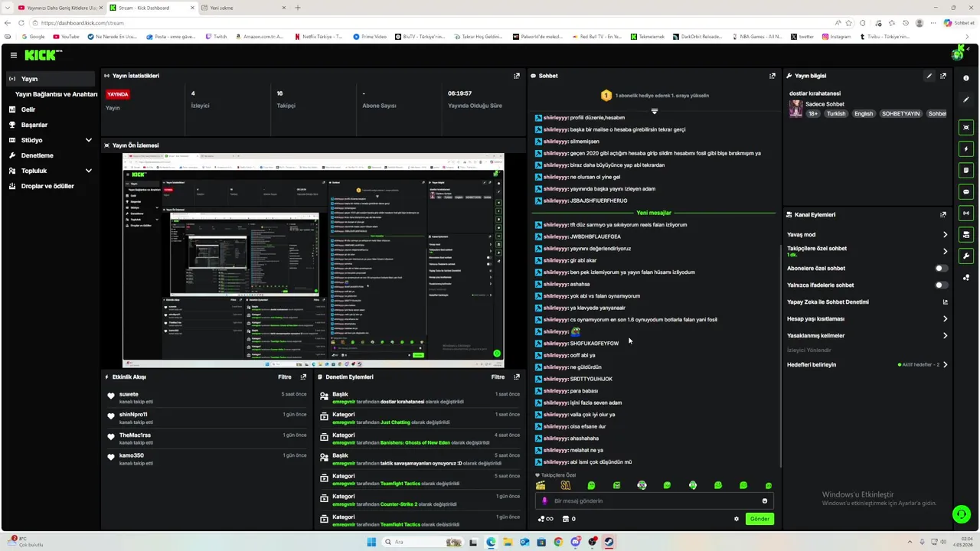Click the Turkish language tag
The height and width of the screenshot is (551, 980).
[x=836, y=113]
